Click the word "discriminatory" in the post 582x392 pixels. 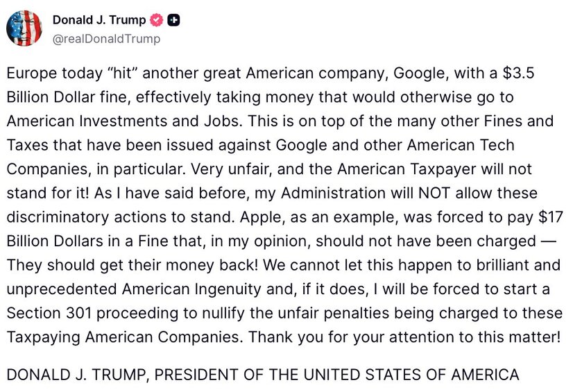58,218
